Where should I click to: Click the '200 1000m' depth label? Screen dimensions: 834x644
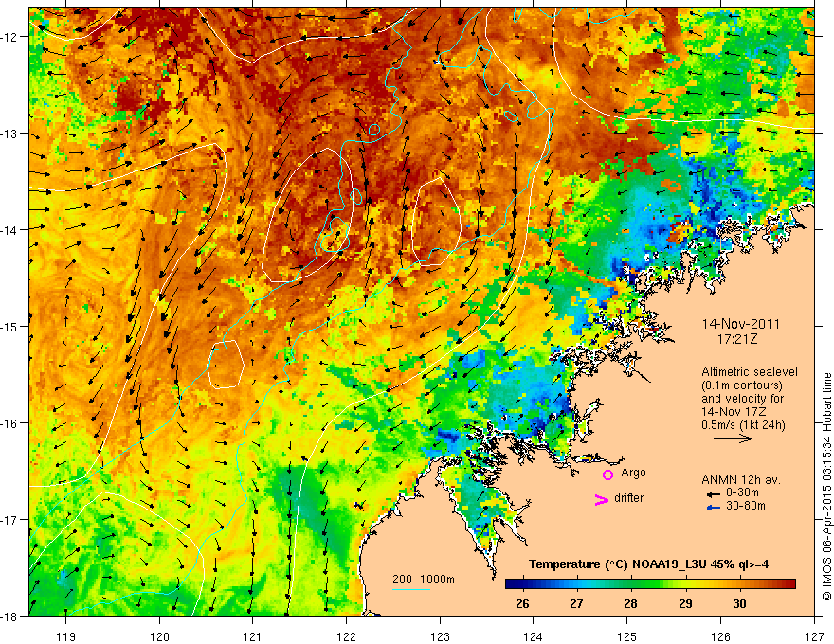pyautogui.click(x=424, y=580)
